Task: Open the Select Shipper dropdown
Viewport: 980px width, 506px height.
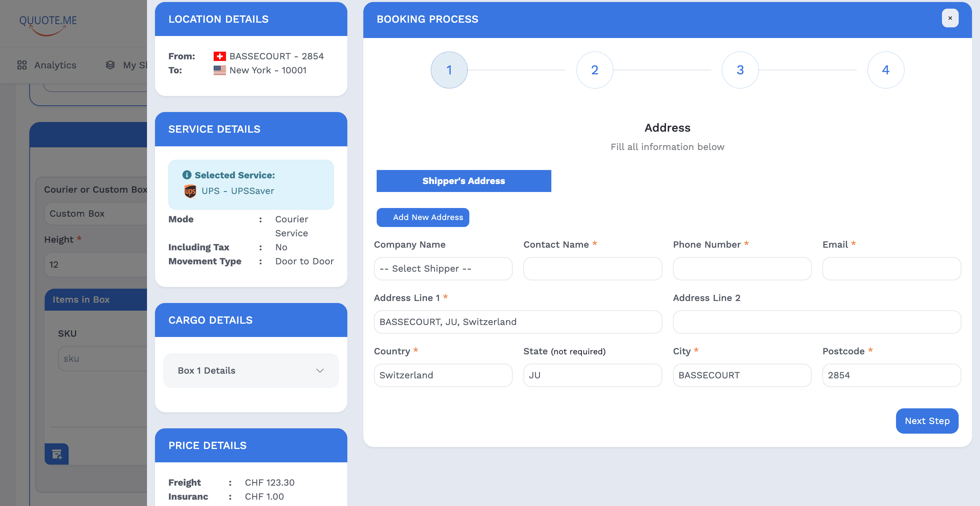Action: pyautogui.click(x=443, y=269)
